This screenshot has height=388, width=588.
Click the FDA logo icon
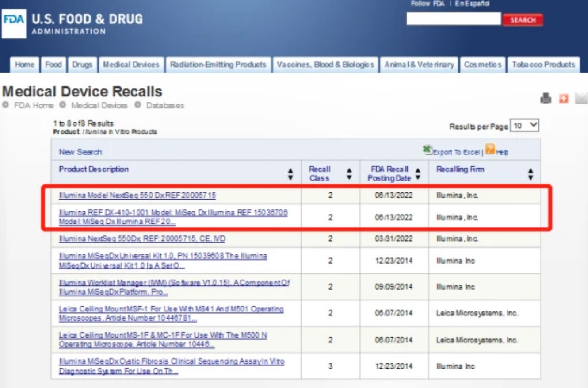coord(14,20)
